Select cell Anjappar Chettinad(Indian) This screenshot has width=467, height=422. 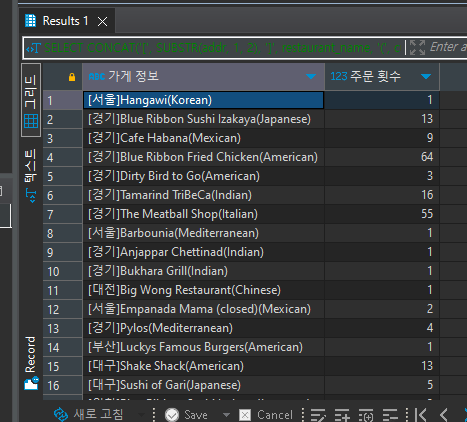[203, 252]
